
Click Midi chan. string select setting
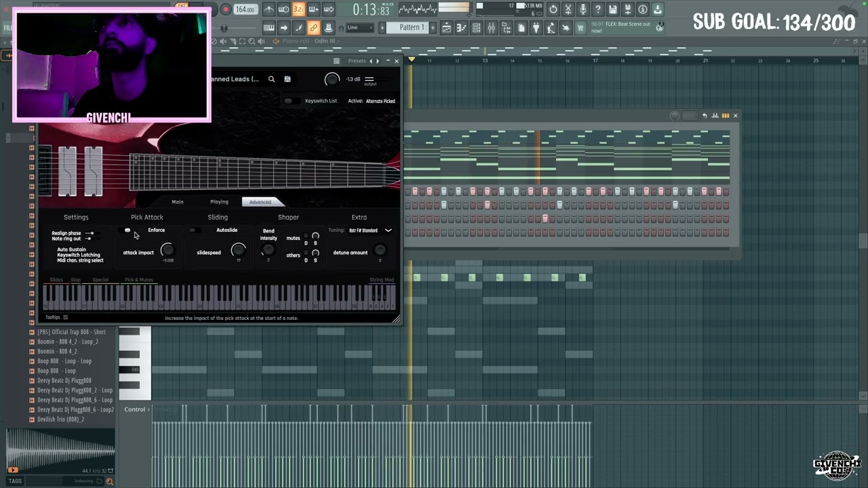tap(80, 260)
